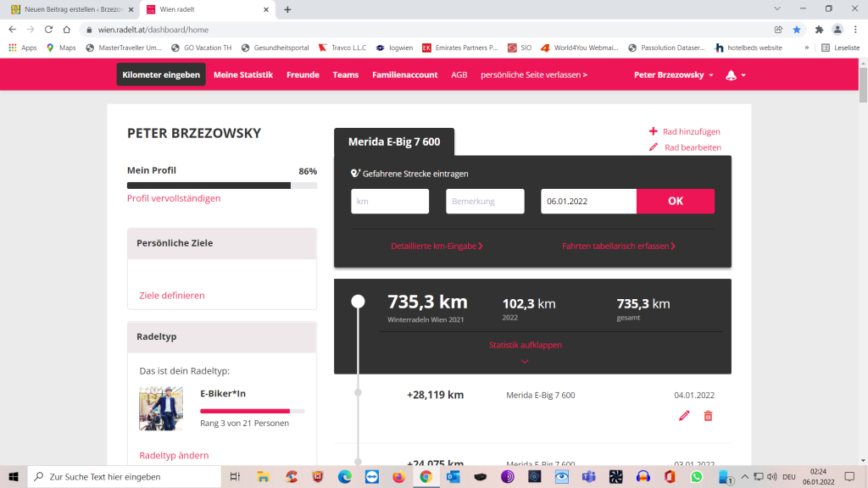Open Teams navigation item

pyautogui.click(x=346, y=75)
